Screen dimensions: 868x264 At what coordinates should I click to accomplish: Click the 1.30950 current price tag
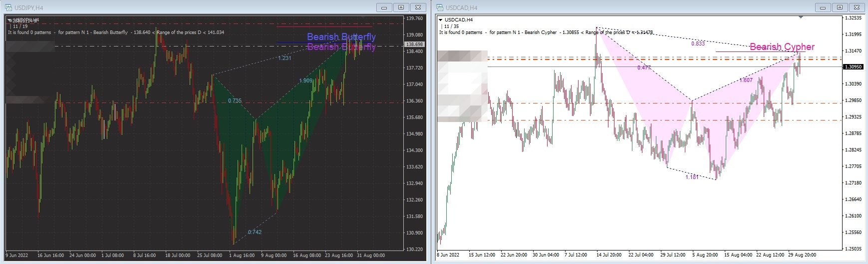pyautogui.click(x=852, y=66)
